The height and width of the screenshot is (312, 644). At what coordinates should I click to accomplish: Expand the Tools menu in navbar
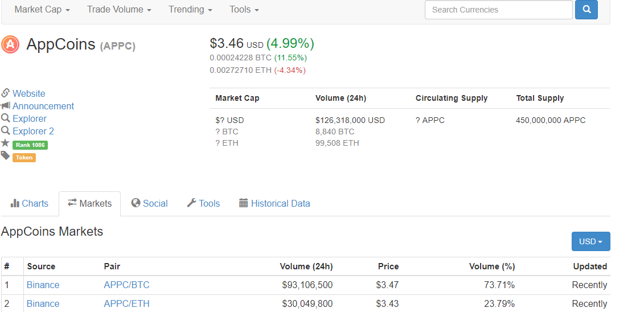click(x=244, y=10)
